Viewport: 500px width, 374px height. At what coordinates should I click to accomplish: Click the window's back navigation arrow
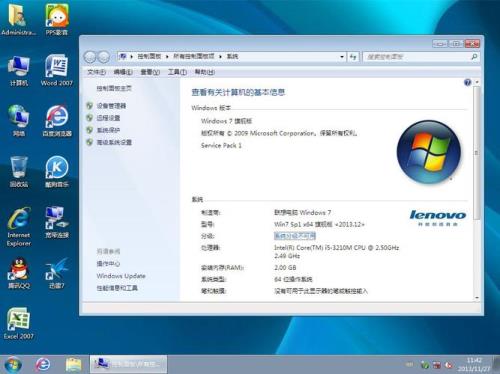coord(90,57)
